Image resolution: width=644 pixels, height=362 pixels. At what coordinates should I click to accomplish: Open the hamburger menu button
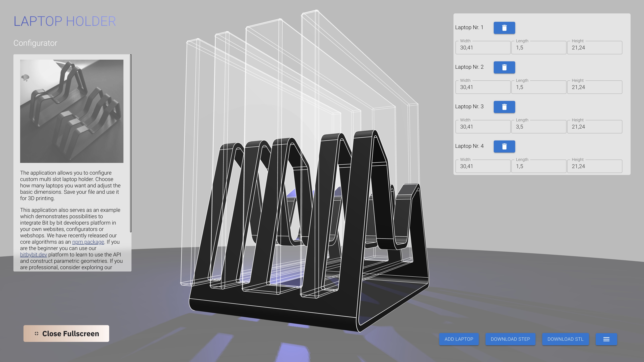pos(606,339)
